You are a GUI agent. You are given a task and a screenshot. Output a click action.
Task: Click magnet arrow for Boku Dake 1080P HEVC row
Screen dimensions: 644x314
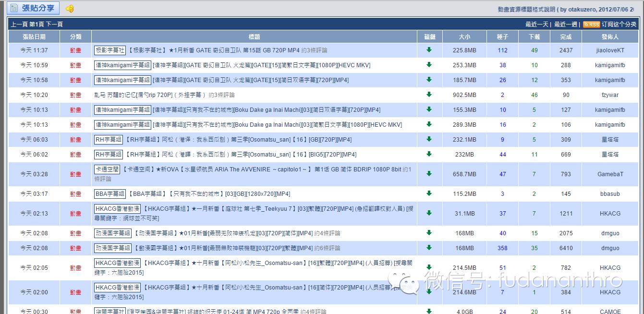click(429, 124)
